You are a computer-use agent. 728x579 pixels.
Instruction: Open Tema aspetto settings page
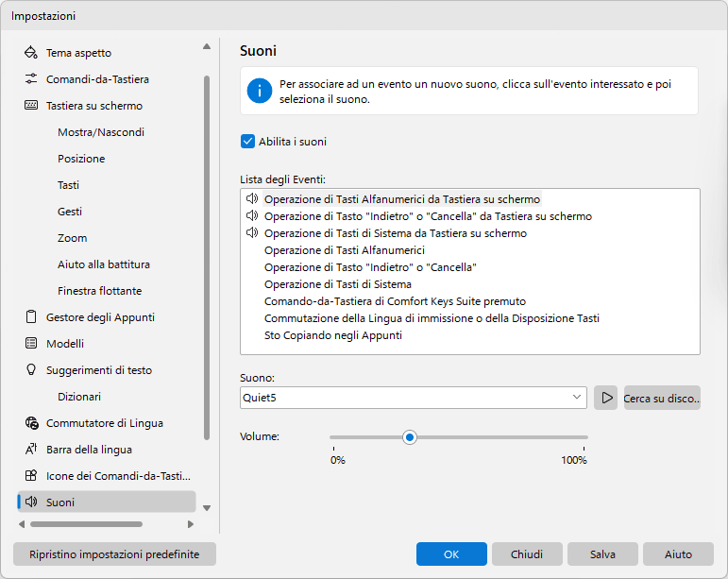[79, 53]
